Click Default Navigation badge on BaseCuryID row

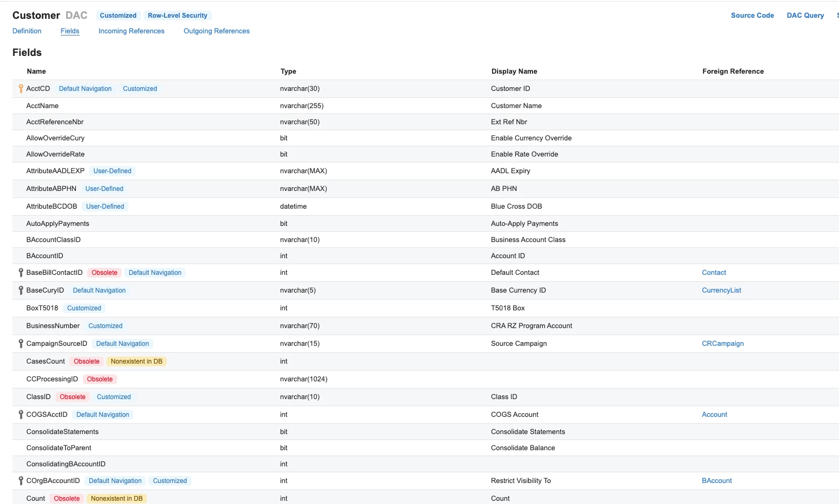tap(99, 290)
